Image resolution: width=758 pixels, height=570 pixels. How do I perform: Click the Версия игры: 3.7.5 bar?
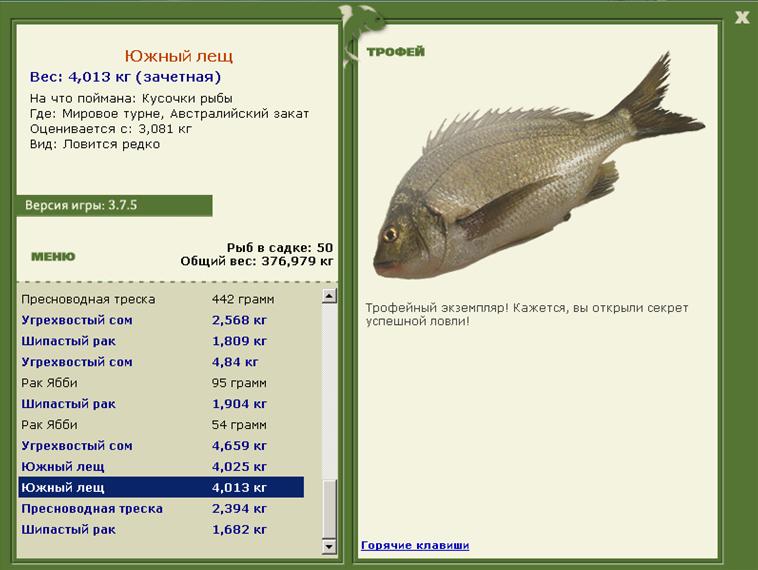[115, 205]
